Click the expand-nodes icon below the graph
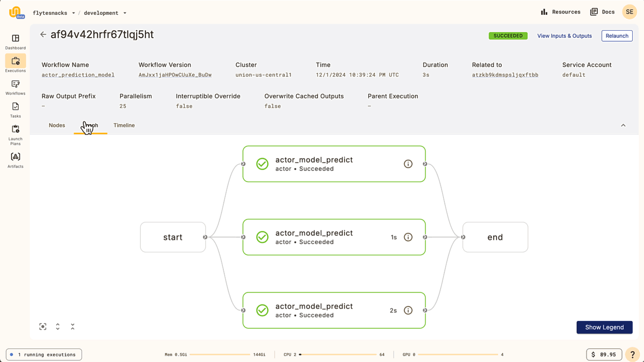Screen dimensions: 644x362 [57, 327]
